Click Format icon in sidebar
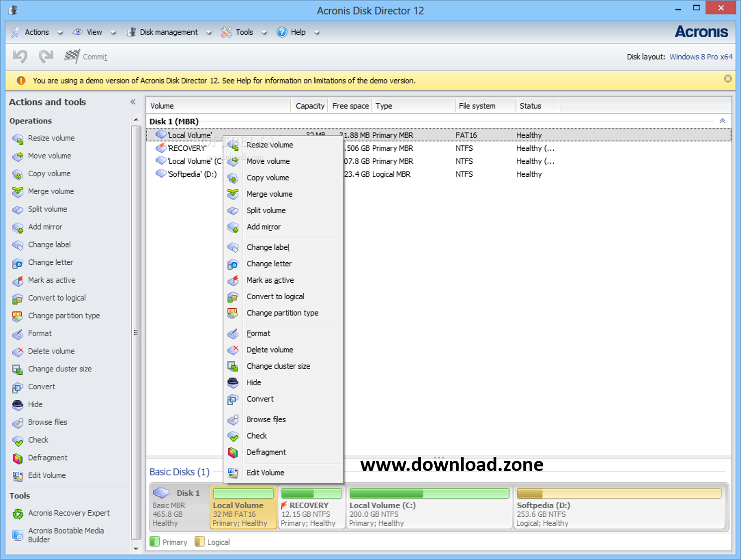 [x=18, y=334]
